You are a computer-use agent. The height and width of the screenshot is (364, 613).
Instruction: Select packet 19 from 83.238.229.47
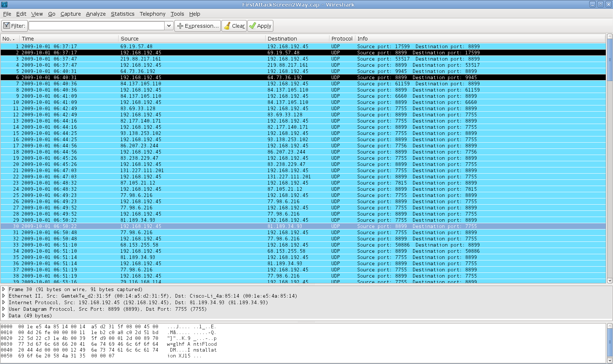[303, 158]
